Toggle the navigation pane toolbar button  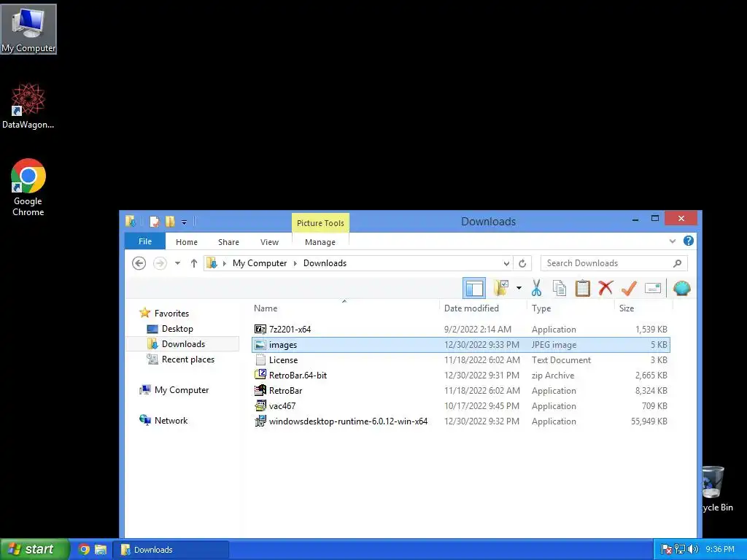[x=474, y=288]
